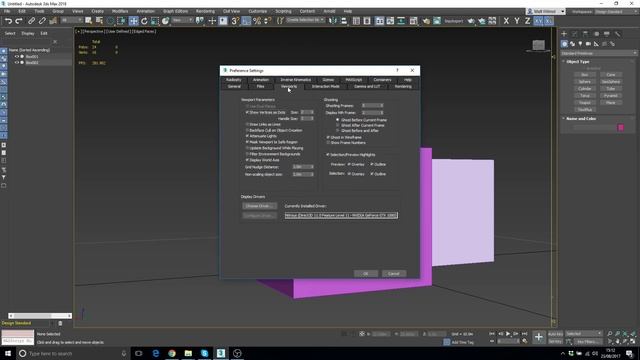Restrict transform to Y axis
640x360 pixels.
[517, 21]
